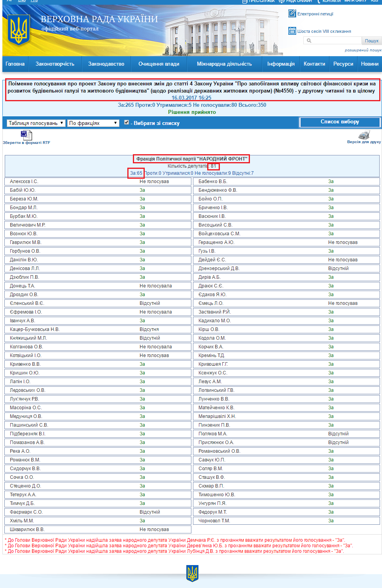Open the Очищення влади menu

(x=159, y=64)
